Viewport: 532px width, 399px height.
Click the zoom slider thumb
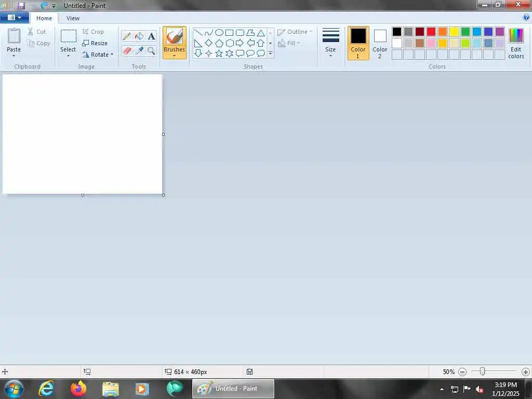coord(482,371)
